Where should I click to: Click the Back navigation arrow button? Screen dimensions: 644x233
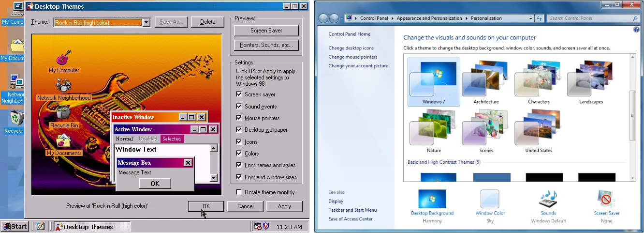pyautogui.click(x=323, y=18)
